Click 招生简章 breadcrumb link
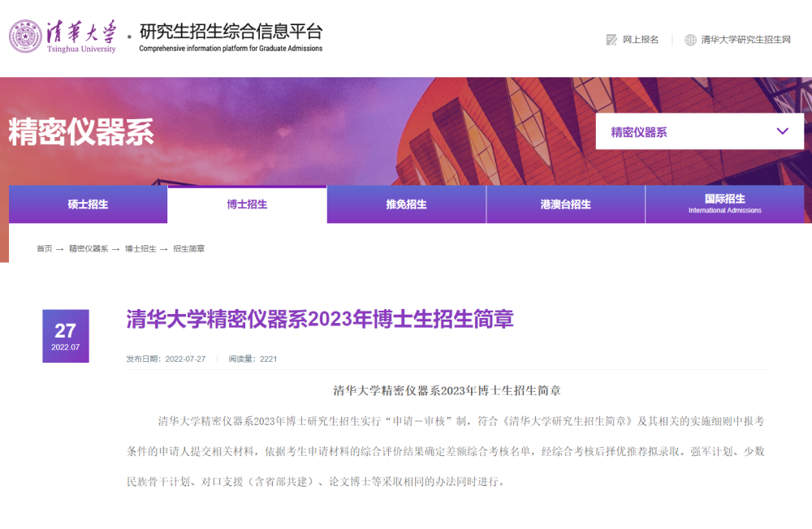This screenshot has width=812, height=529. point(188,249)
